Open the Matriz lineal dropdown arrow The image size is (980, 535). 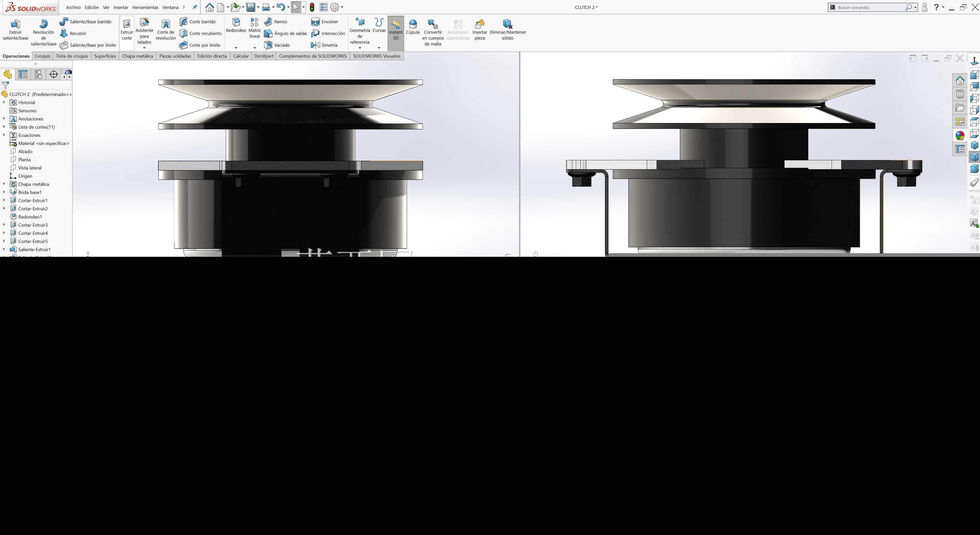click(x=254, y=48)
